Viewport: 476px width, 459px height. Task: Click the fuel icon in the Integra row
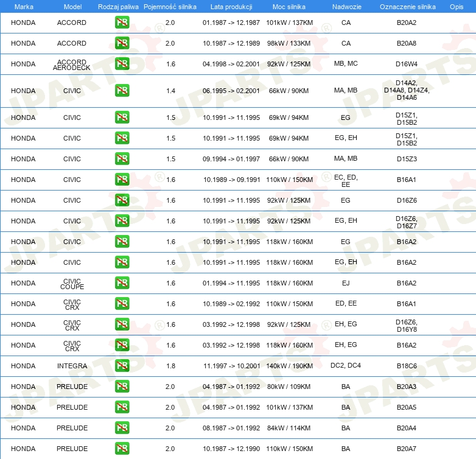(x=122, y=365)
